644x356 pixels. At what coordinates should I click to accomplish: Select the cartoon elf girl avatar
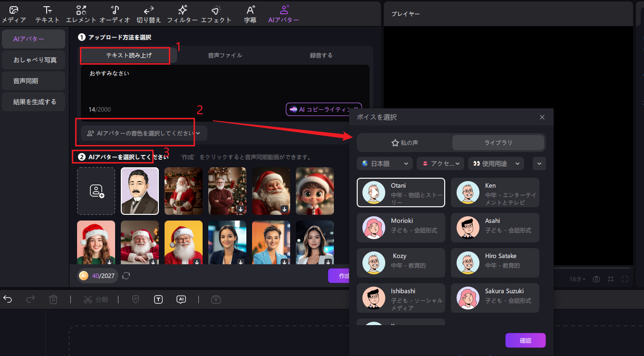(x=315, y=191)
